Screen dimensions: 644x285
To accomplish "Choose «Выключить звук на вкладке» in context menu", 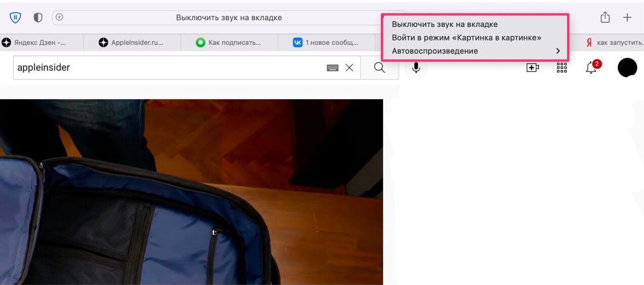I will coord(444,24).
